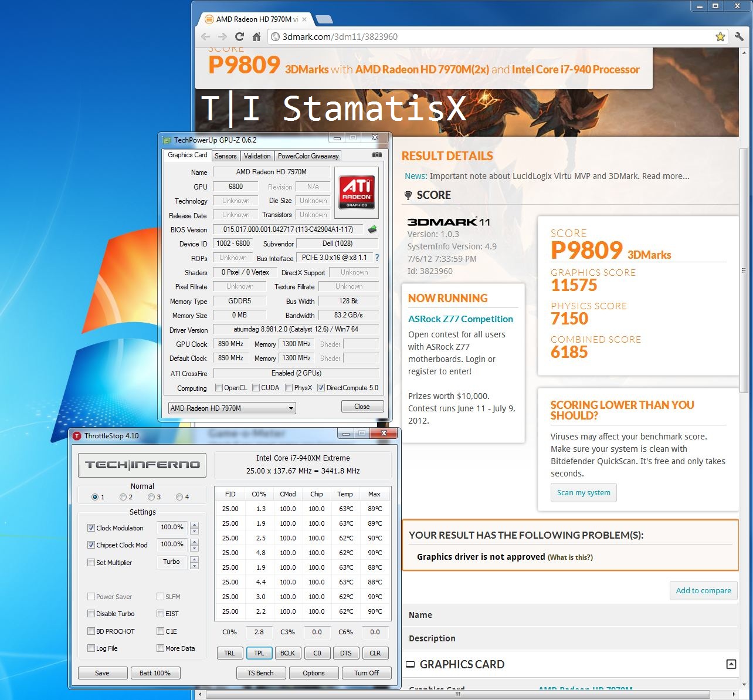Image resolution: width=753 pixels, height=700 pixels.
Task: Click the BCLK button
Action: (x=288, y=653)
